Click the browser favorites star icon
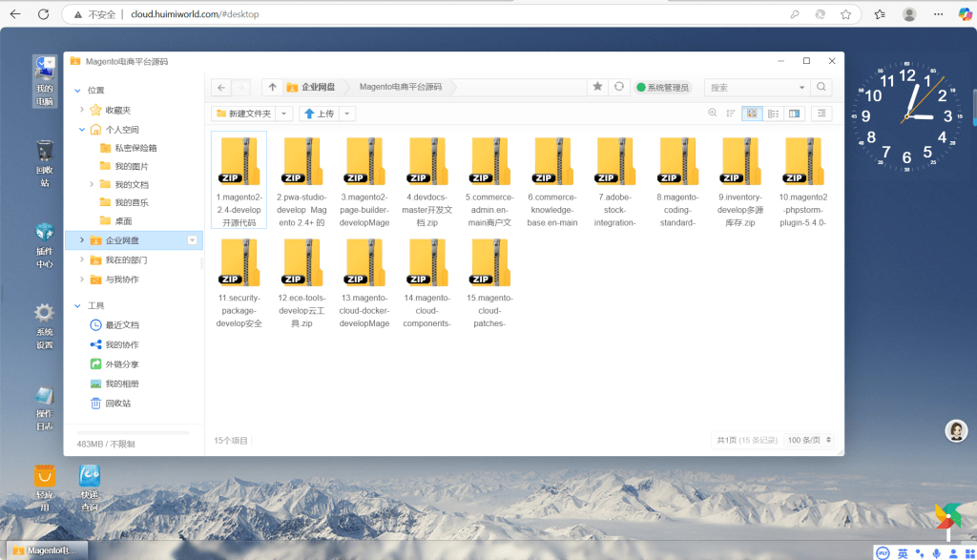Screen dimensions: 977x560 click(x=845, y=14)
